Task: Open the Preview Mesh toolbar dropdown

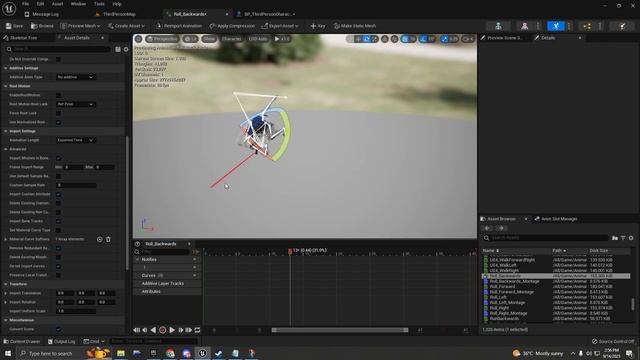Action: click(x=80, y=26)
